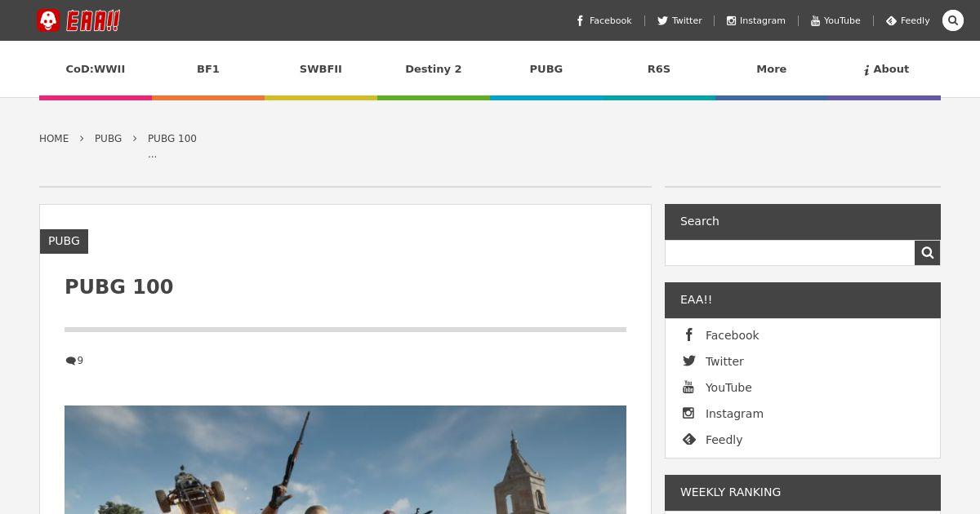Open the Instagram text link in sidebar
Image resolution: width=980 pixels, height=514 pixels.
pyautogui.click(x=734, y=414)
